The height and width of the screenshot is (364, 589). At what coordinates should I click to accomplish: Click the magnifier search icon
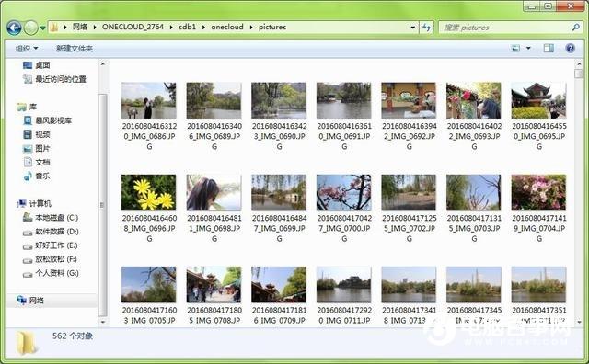(576, 27)
